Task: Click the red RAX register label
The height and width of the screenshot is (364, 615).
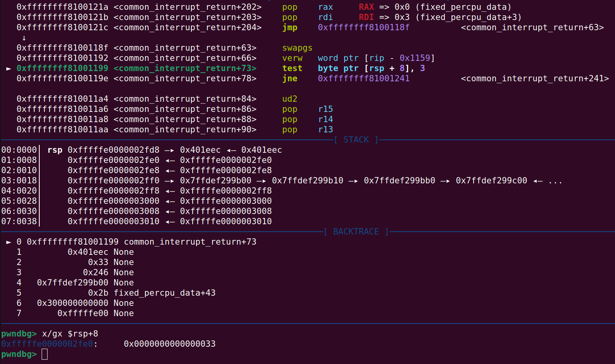Action: (x=366, y=7)
